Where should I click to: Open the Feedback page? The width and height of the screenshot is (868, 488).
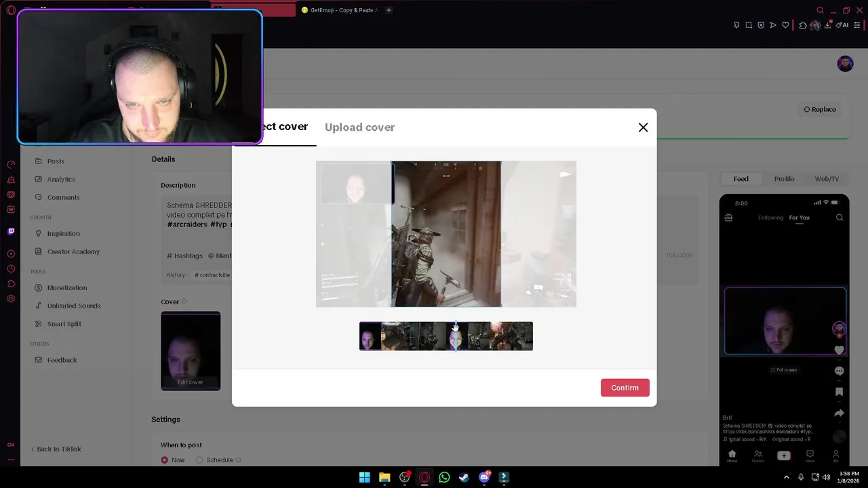point(62,360)
